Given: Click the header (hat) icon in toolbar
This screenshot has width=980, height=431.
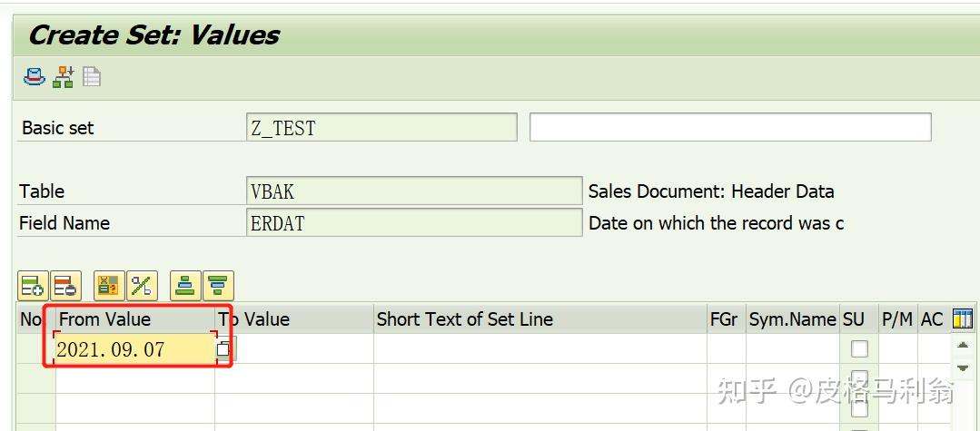Looking at the screenshot, I should point(35,77).
